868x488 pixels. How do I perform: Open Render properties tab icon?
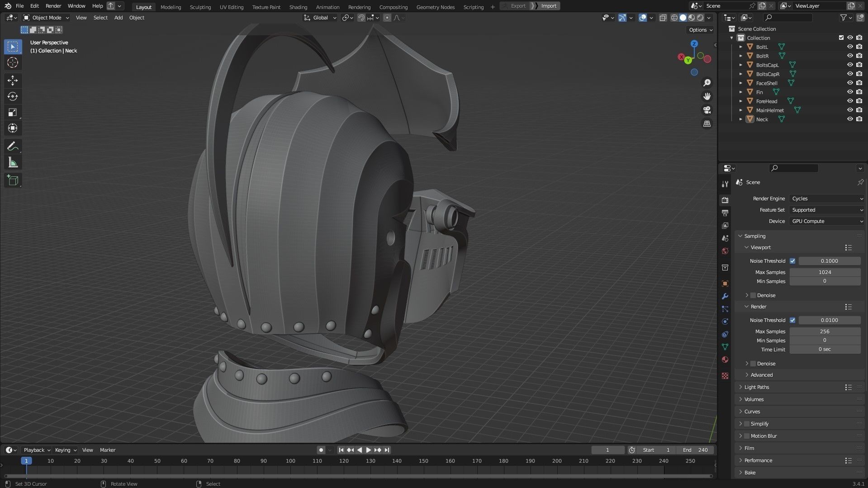coord(725,200)
